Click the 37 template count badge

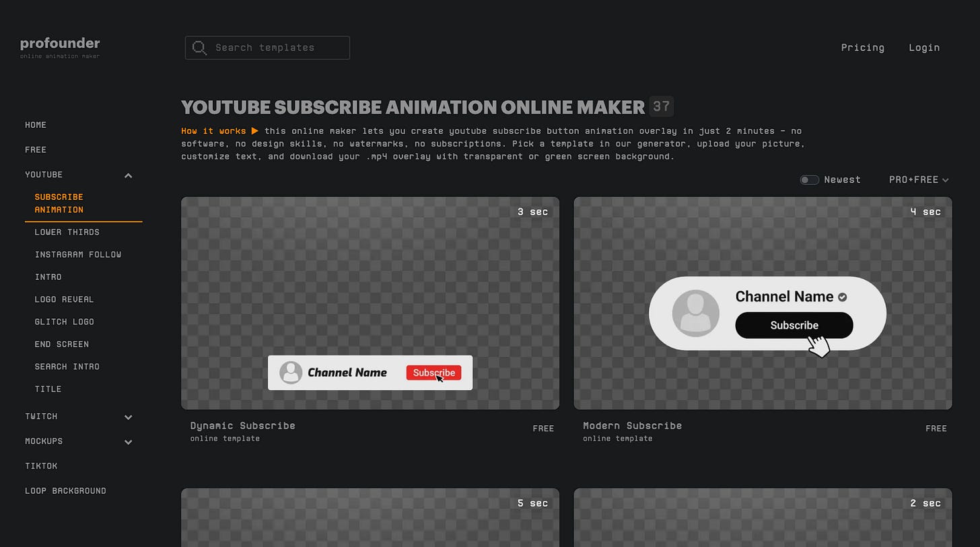point(661,106)
